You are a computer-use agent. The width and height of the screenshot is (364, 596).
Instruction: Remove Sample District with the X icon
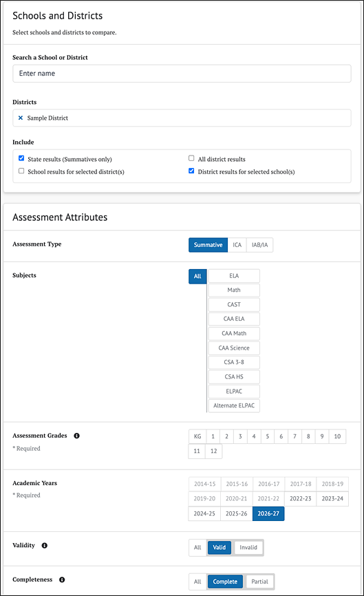tap(21, 118)
